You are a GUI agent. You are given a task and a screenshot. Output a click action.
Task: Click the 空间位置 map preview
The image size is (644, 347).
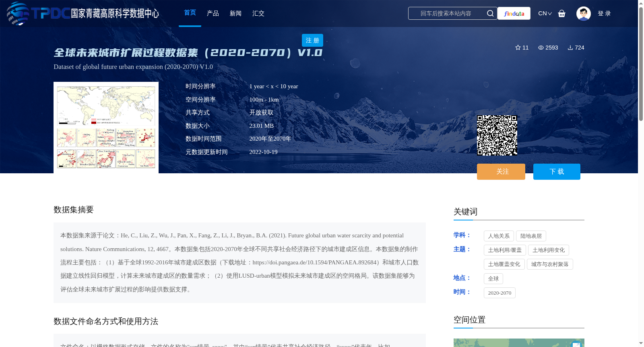point(519,343)
